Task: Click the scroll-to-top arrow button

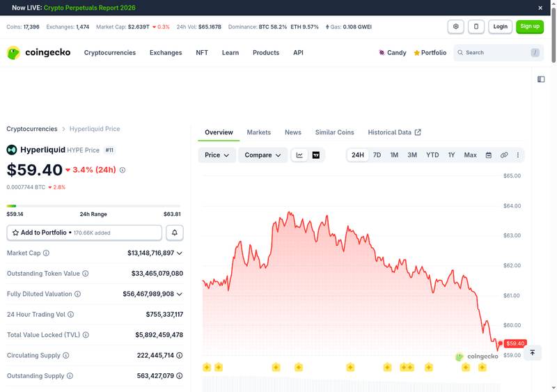Action: click(532, 352)
